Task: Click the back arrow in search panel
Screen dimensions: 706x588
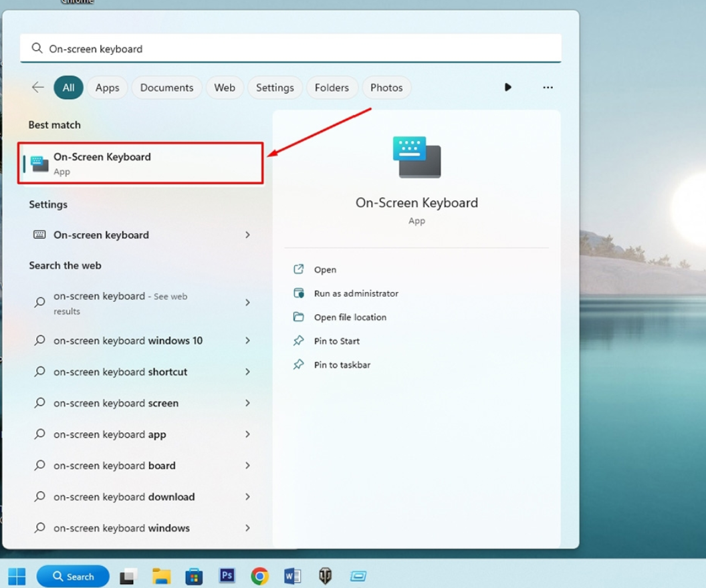Action: (38, 88)
